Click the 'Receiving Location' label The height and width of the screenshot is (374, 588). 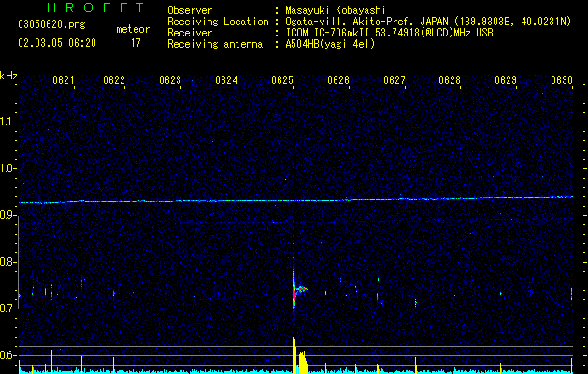218,22
